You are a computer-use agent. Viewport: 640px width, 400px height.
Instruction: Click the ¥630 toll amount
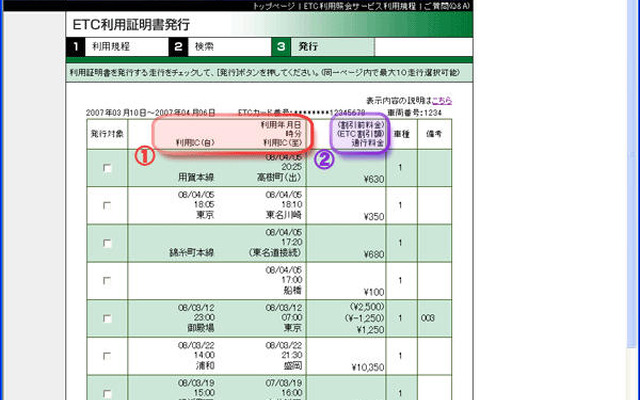[x=373, y=179]
